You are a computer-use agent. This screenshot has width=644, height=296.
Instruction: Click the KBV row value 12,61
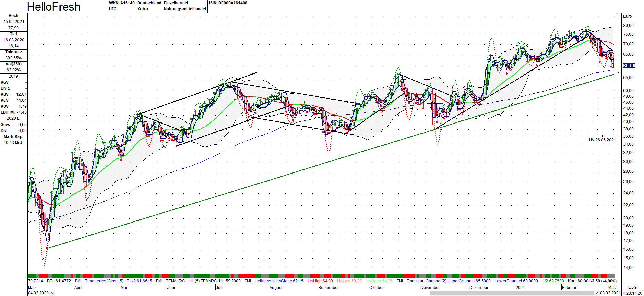coord(22,94)
